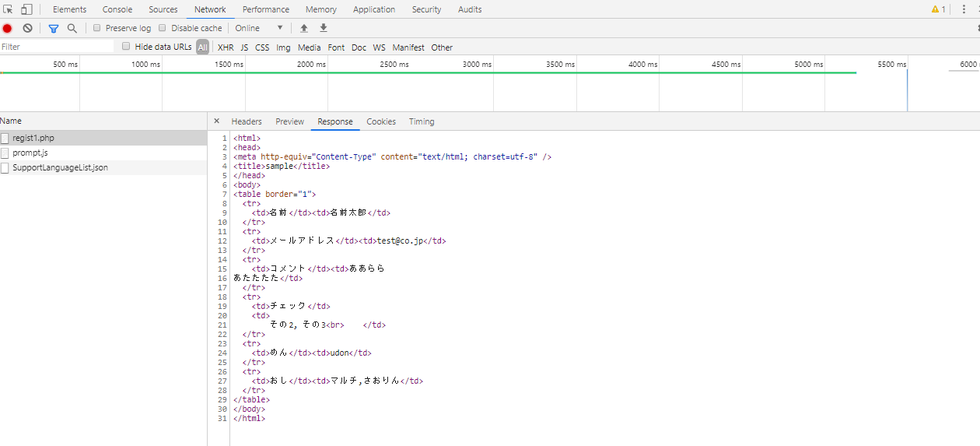Clear the network log
Viewport: 980px width, 446px height.
point(27,28)
